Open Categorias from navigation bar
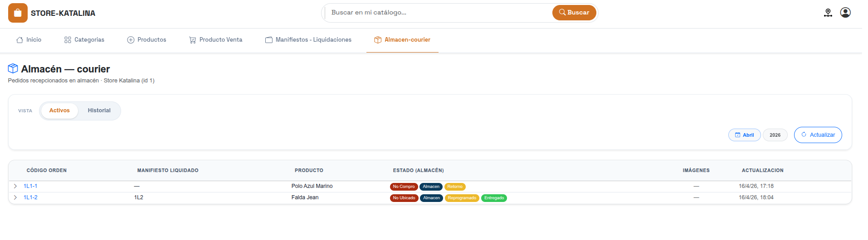This screenshot has width=868, height=240. pyautogui.click(x=84, y=40)
